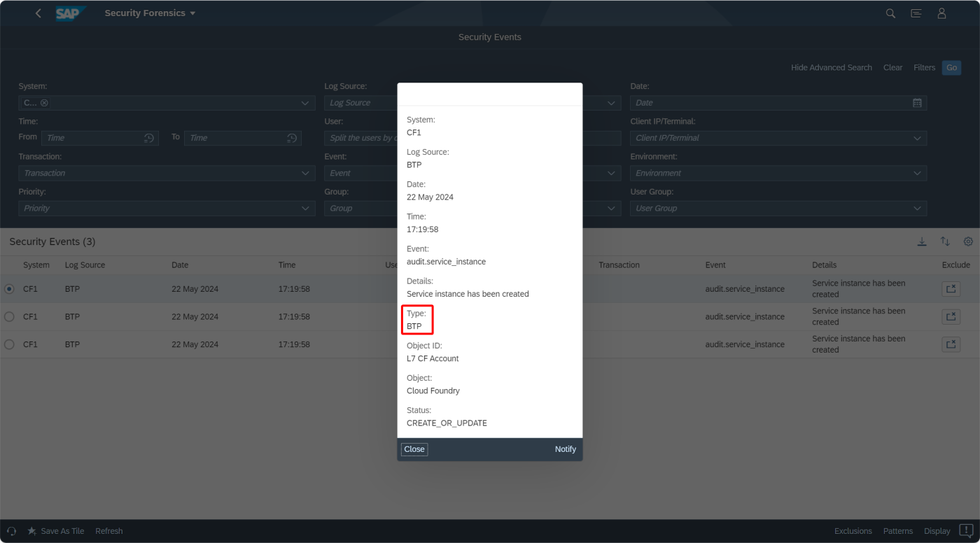
Task: Open the Environment dropdown
Action: (x=917, y=173)
